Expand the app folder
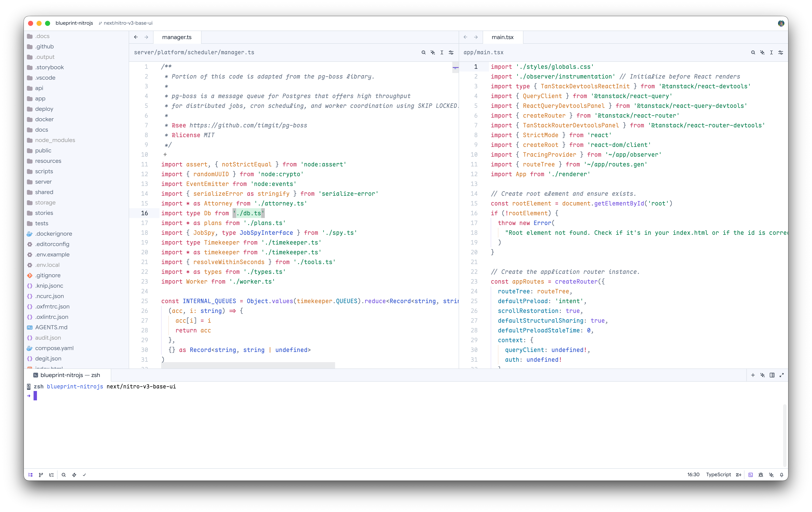 click(76, 98)
